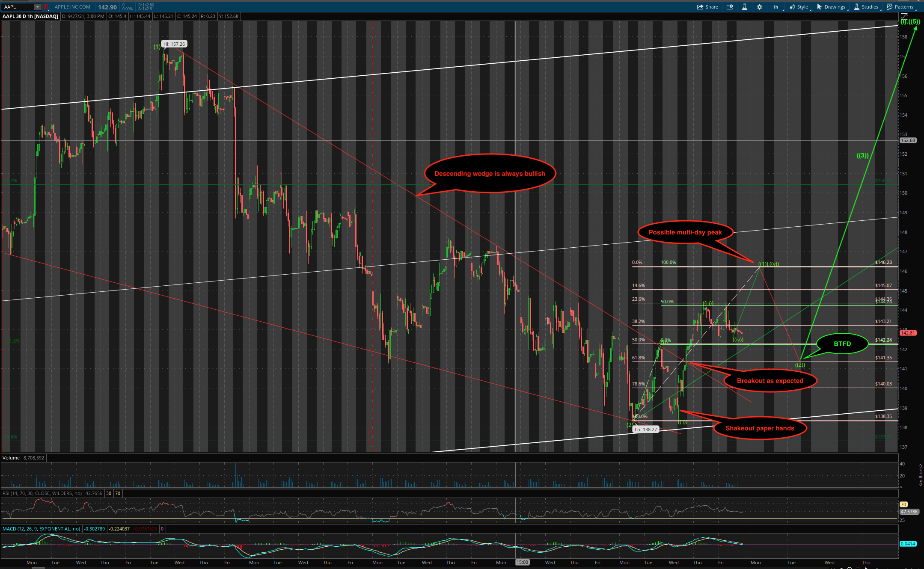Click the flask icon beside Share
The image size is (924, 569).
pyautogui.click(x=744, y=7)
